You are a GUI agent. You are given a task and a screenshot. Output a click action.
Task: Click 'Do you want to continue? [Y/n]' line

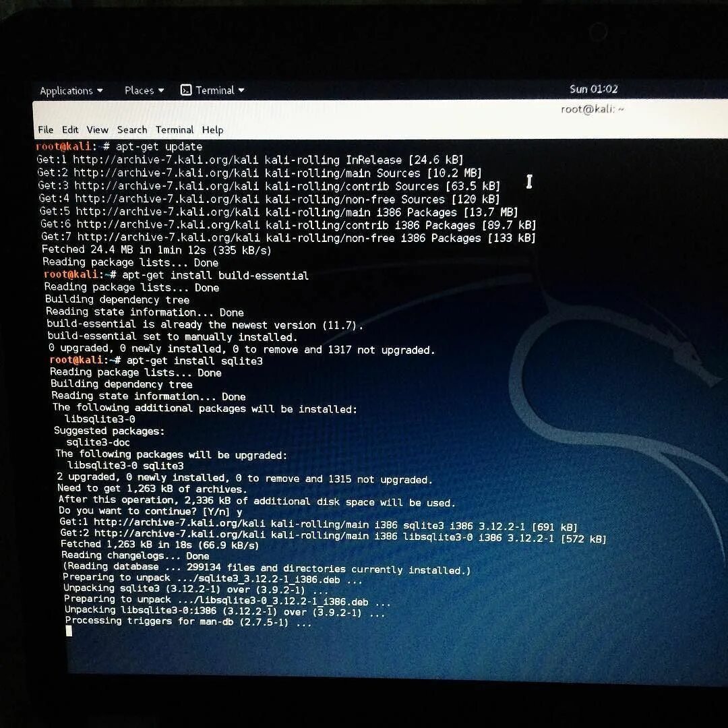point(151,511)
